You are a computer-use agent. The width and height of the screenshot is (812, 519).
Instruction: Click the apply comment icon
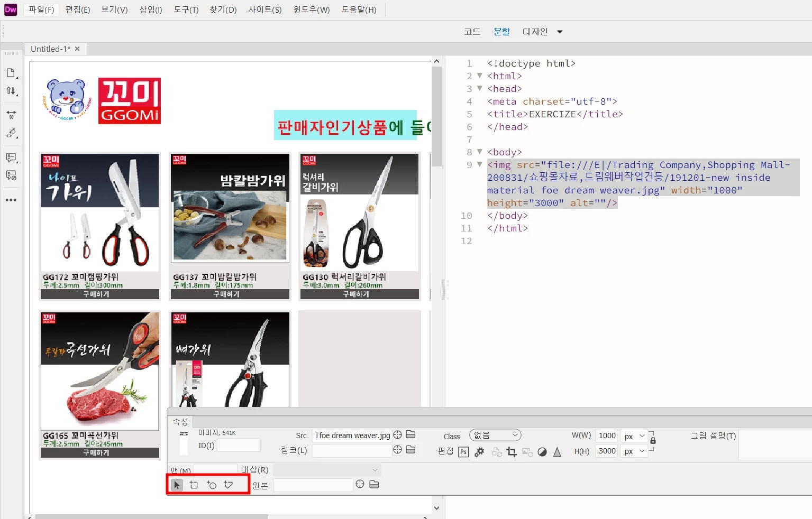pos(11,157)
